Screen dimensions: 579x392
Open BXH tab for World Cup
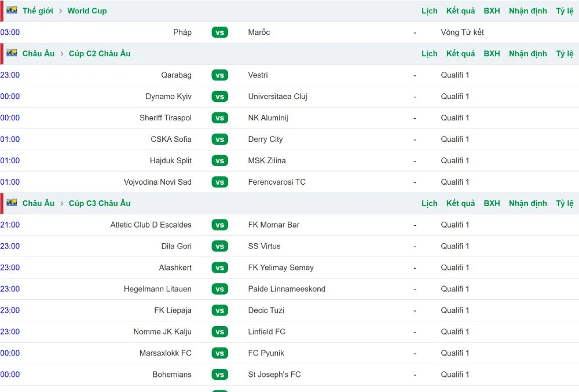[492, 11]
